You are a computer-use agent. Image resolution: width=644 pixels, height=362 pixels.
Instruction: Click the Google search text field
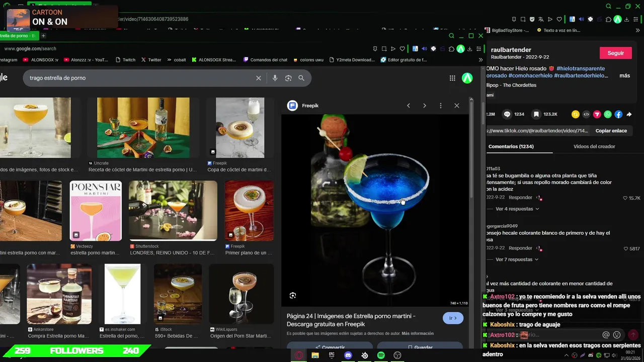[x=141, y=78]
